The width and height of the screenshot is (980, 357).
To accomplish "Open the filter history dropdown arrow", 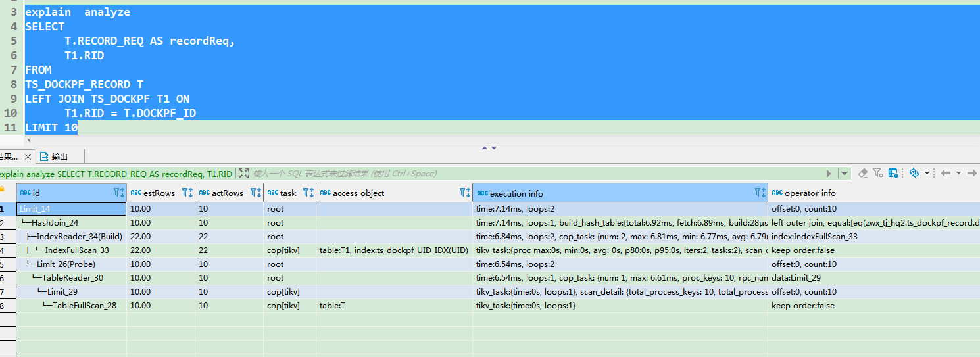I will (845, 174).
